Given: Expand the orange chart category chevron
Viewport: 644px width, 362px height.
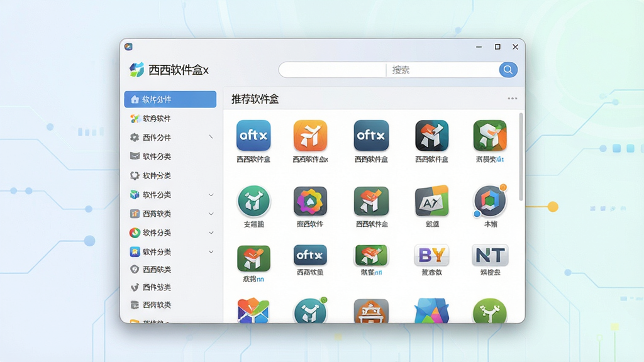Looking at the screenshot, I should pos(211,214).
